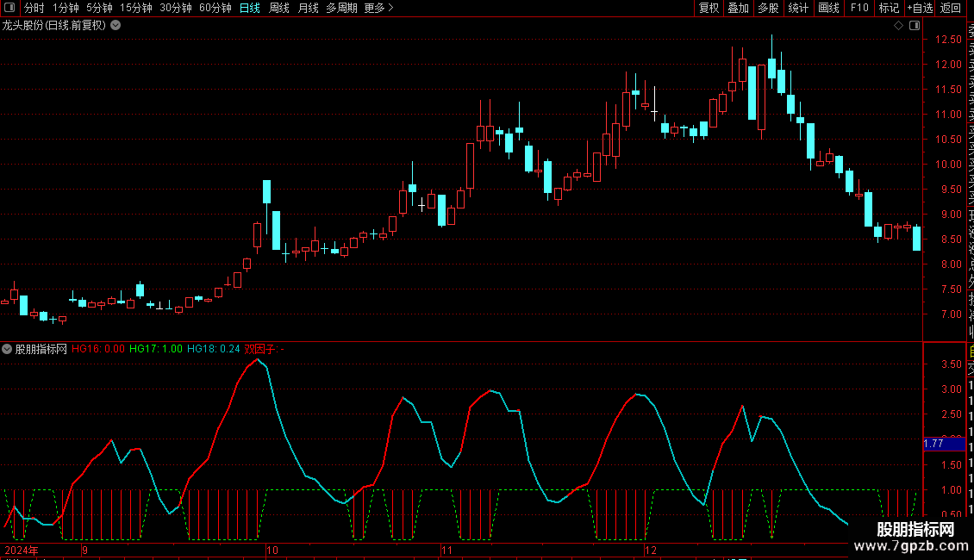Image resolution: width=974 pixels, height=560 pixels.
Task: Click the 标记 mark button
Action: pos(889,8)
